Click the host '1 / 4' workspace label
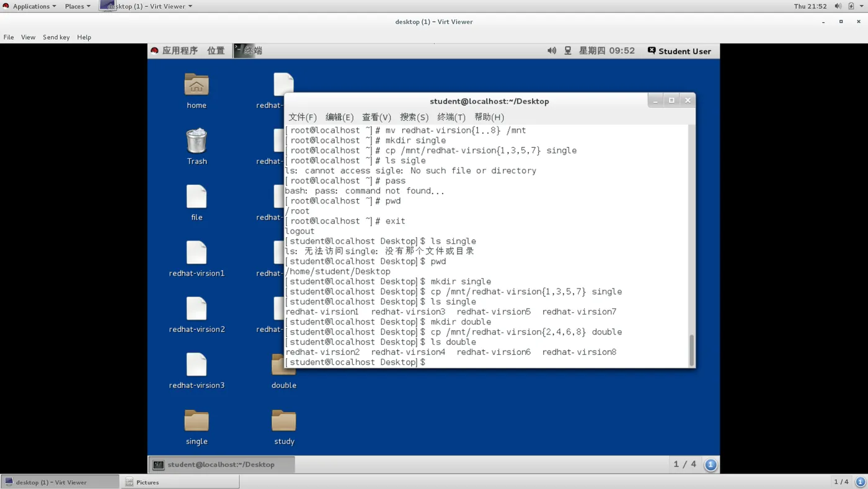 pyautogui.click(x=841, y=482)
